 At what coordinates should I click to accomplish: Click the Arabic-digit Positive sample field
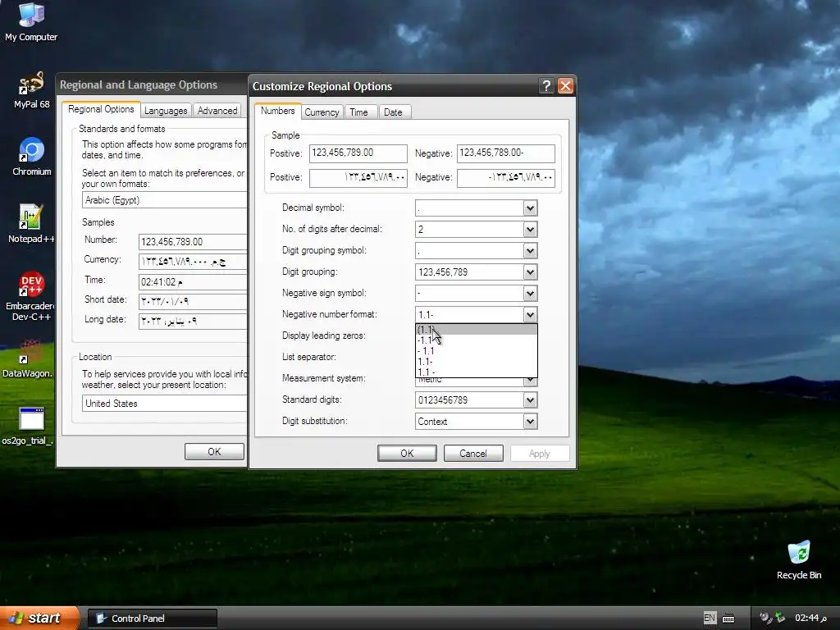point(358,178)
